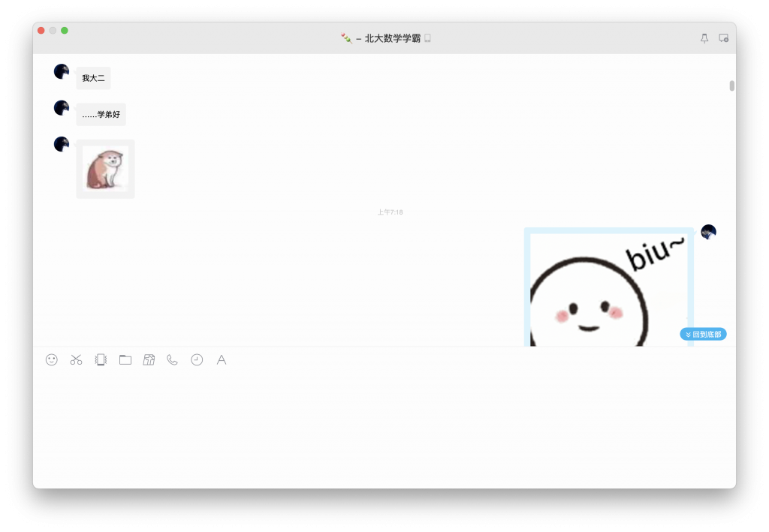
Task: Open the font style settings icon
Action: [x=221, y=360]
